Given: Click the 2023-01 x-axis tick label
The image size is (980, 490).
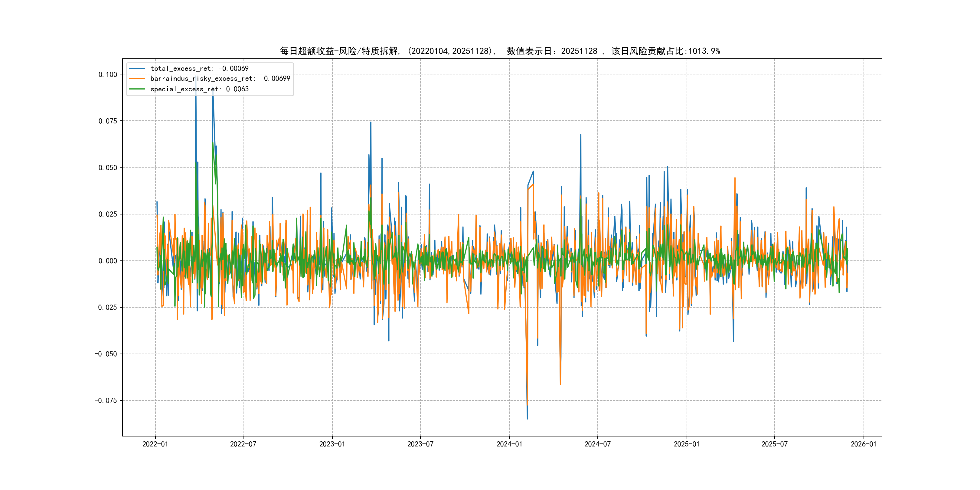Looking at the screenshot, I should coord(332,444).
